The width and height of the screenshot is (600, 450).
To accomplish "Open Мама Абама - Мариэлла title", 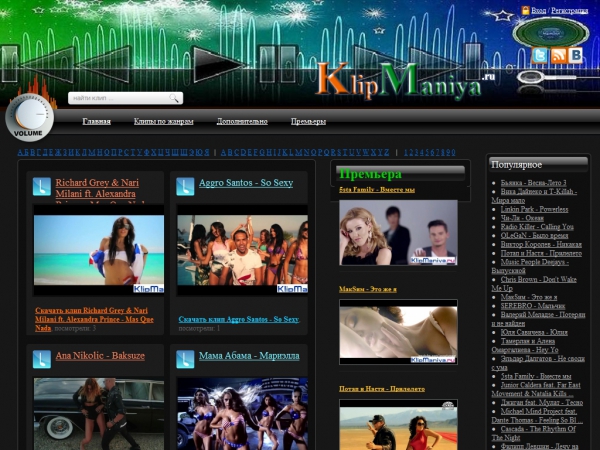I will click(249, 355).
